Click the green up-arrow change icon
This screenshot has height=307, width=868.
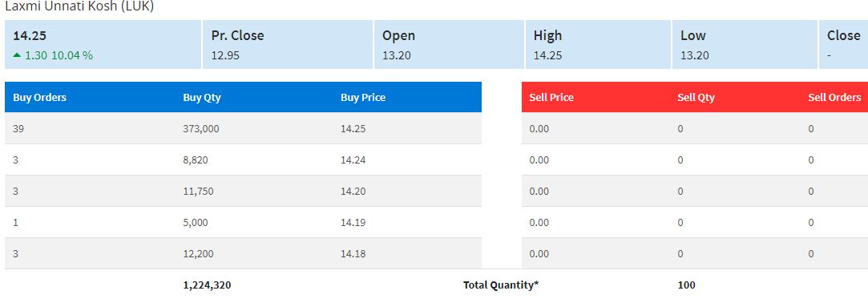[x=17, y=55]
